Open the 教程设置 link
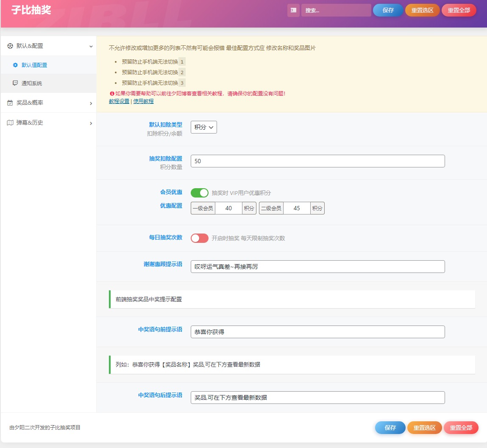This screenshot has height=448, width=487. click(x=119, y=101)
